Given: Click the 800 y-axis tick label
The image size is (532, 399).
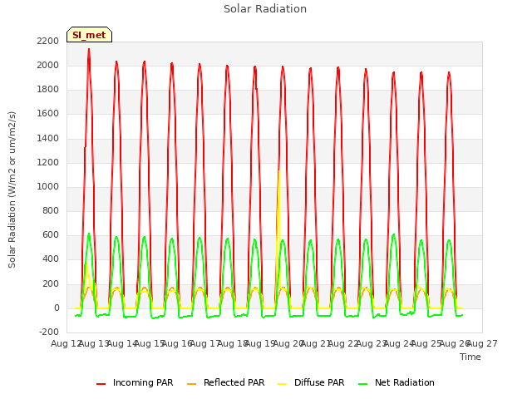Looking at the screenshot, I should pos(51,210).
